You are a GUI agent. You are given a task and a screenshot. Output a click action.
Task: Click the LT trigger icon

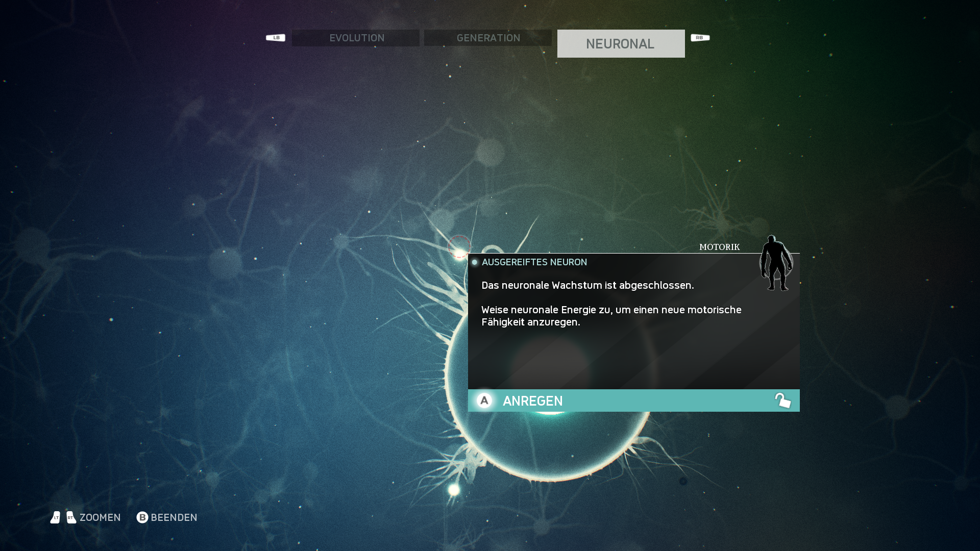coord(55,517)
